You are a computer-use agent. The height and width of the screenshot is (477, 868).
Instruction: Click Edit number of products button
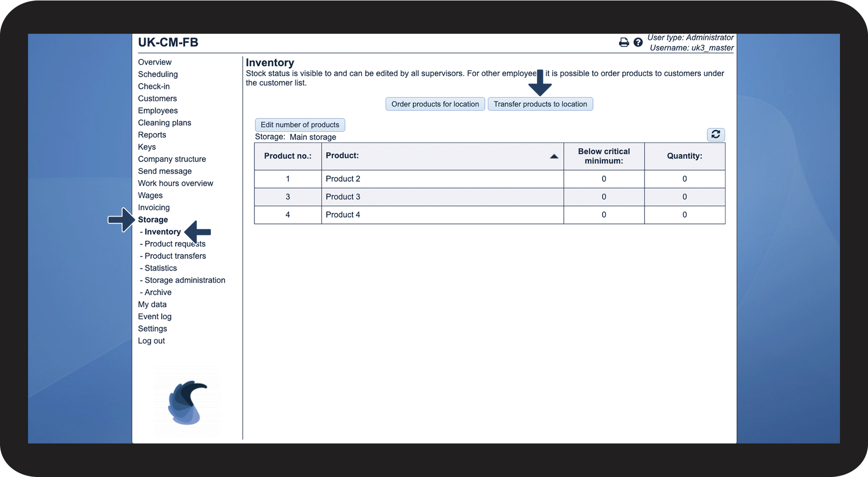pyautogui.click(x=300, y=125)
